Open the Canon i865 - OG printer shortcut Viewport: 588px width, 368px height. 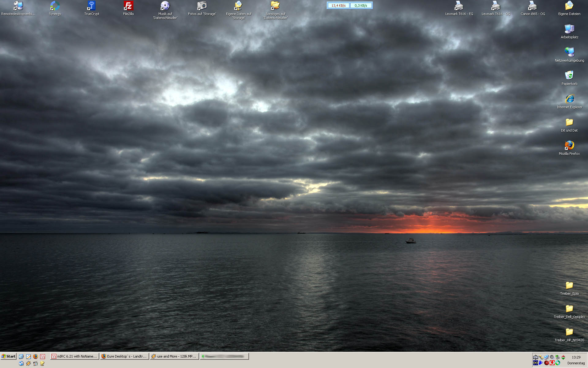pyautogui.click(x=532, y=6)
